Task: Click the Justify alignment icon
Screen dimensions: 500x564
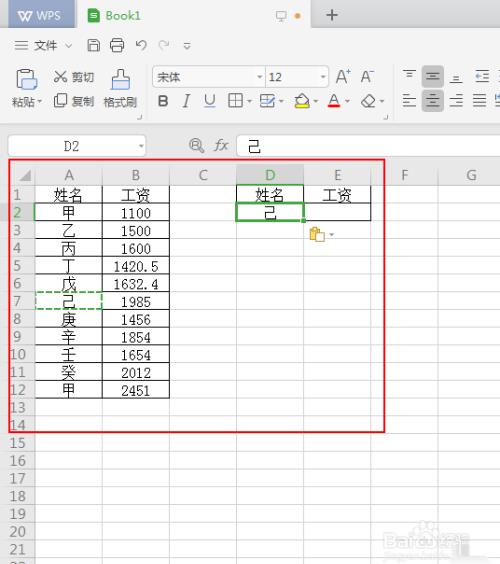Action: 479,100
